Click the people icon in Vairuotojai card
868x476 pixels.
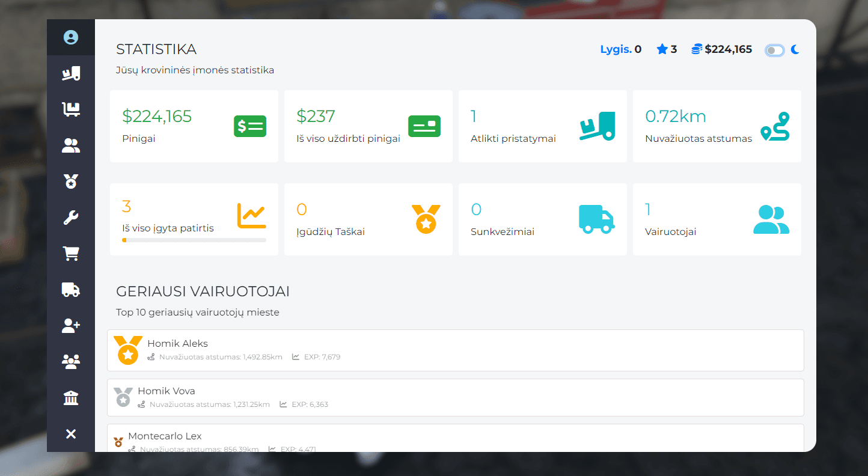tap(771, 219)
